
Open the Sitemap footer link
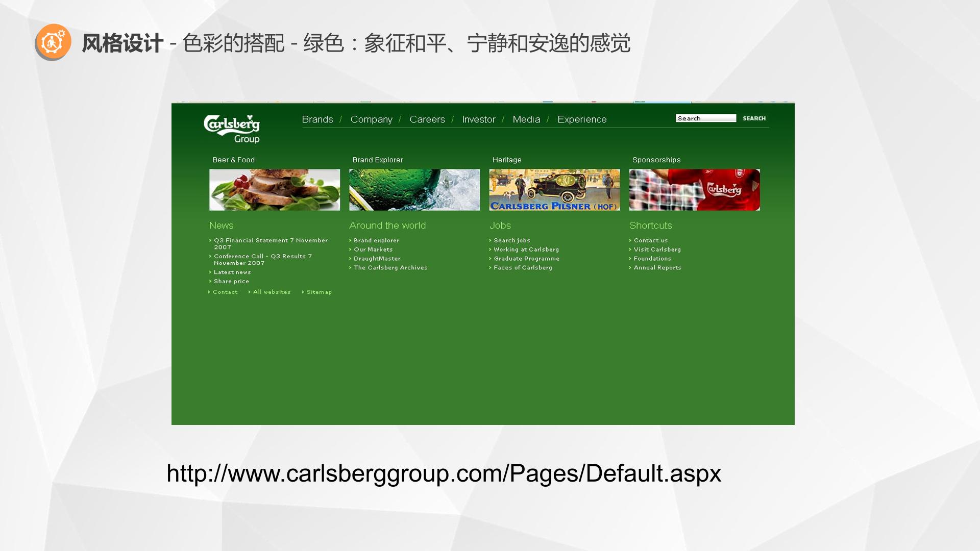click(x=319, y=292)
